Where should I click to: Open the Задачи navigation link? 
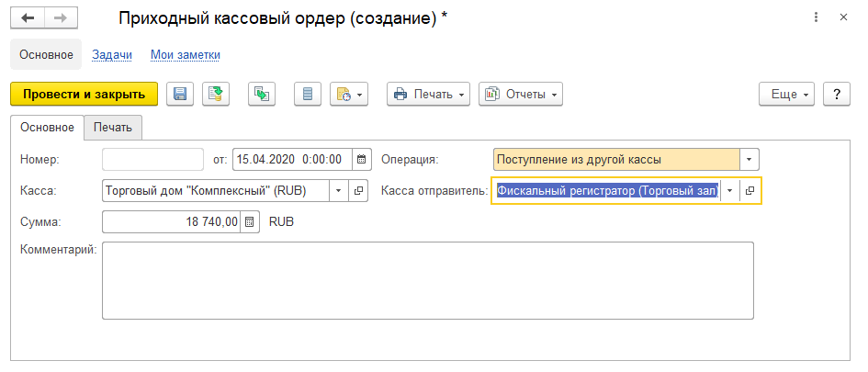(112, 54)
